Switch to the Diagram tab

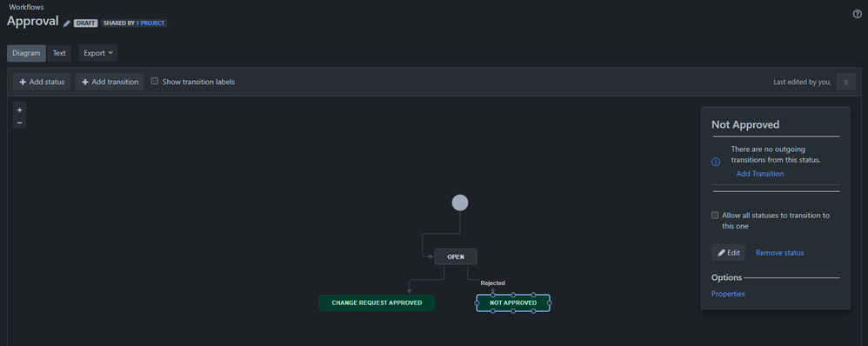[27, 53]
